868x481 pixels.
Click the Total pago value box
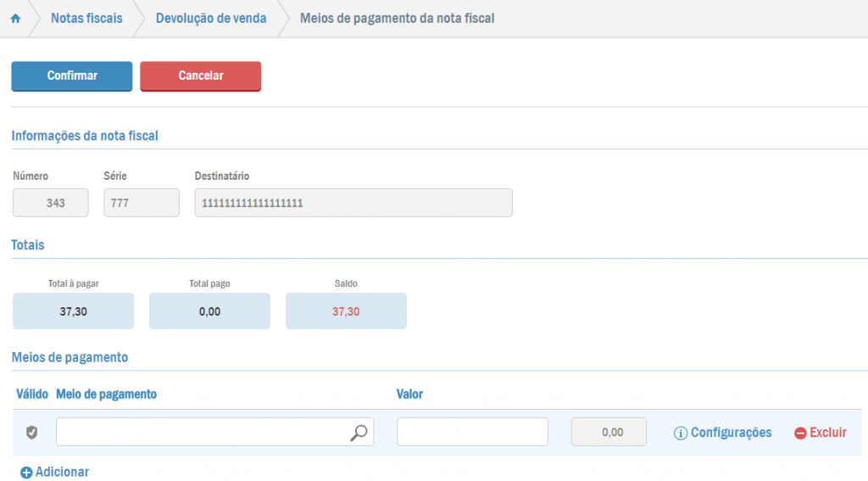(209, 311)
